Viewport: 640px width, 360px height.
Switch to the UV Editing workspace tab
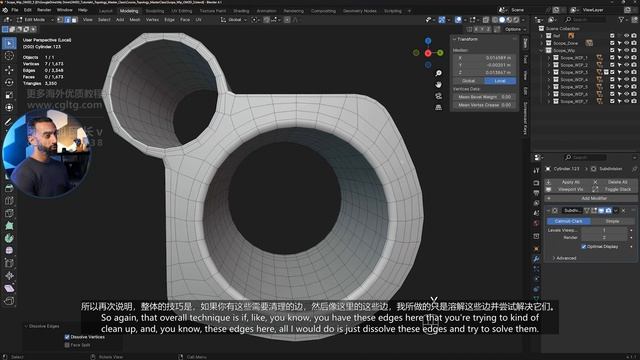182,11
